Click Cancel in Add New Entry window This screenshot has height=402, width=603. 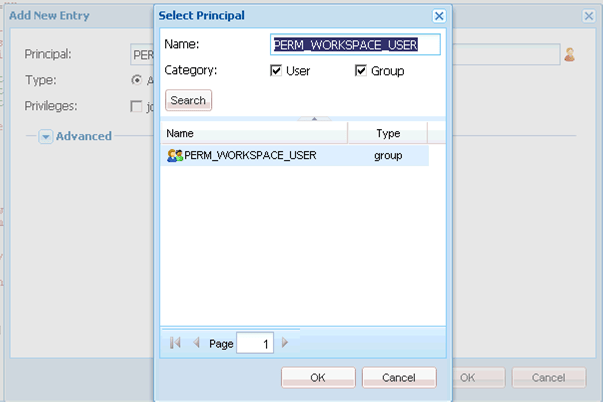[549, 377]
